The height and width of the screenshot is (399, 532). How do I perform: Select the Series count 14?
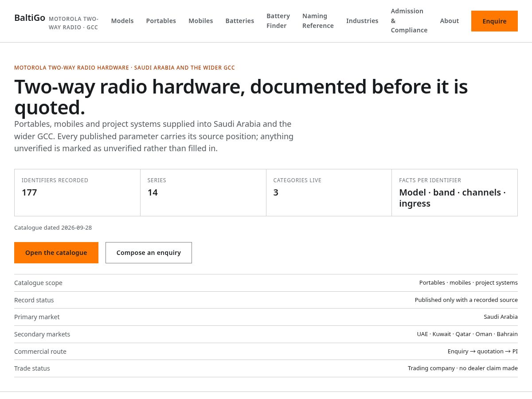153,192
